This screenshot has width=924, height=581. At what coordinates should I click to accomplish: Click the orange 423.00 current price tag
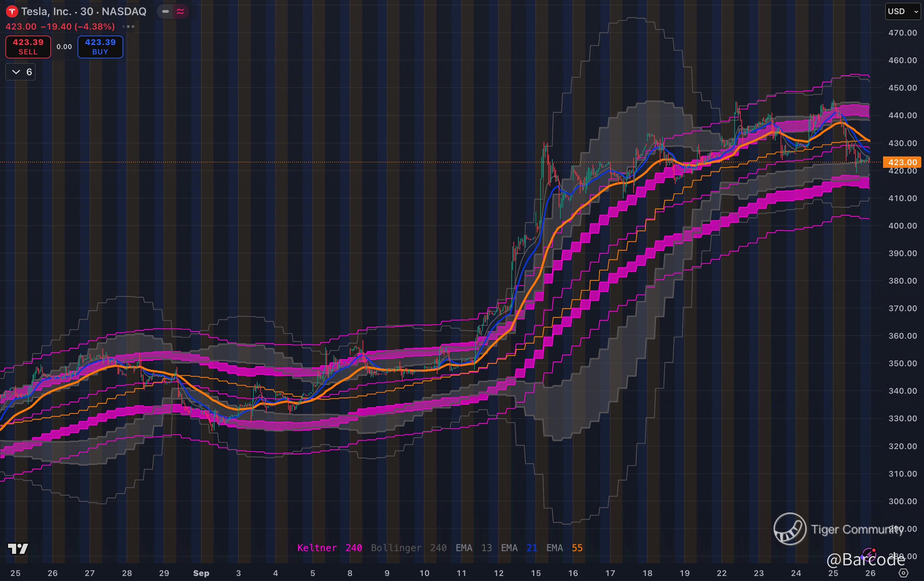(902, 162)
